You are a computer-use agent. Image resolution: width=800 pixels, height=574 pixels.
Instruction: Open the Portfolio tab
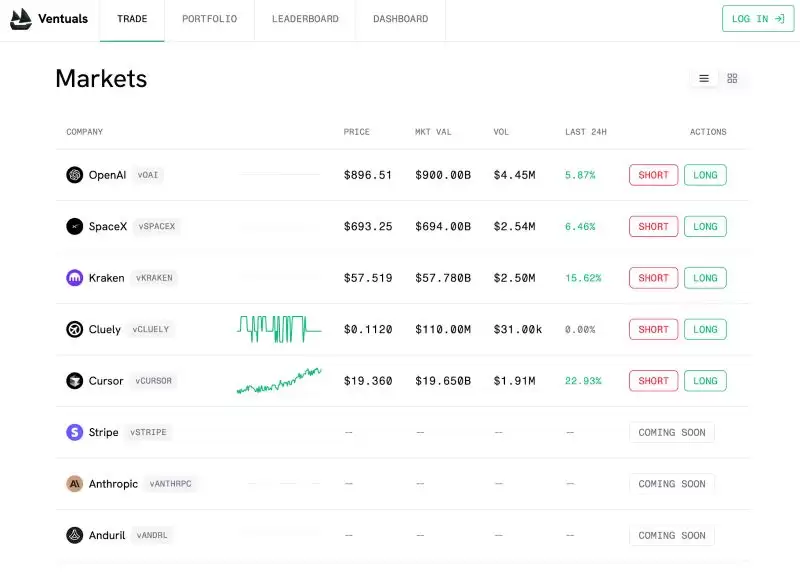click(210, 19)
